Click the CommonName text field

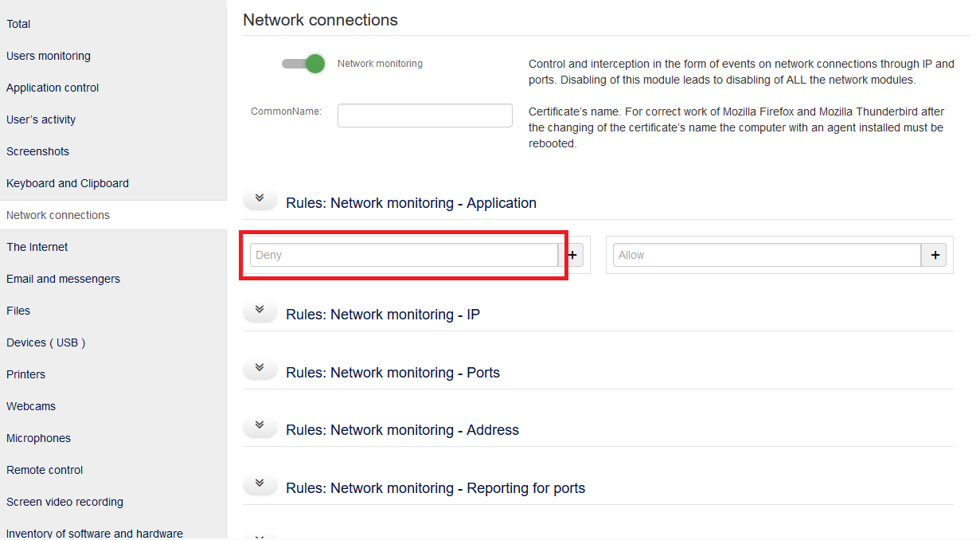[x=424, y=115]
